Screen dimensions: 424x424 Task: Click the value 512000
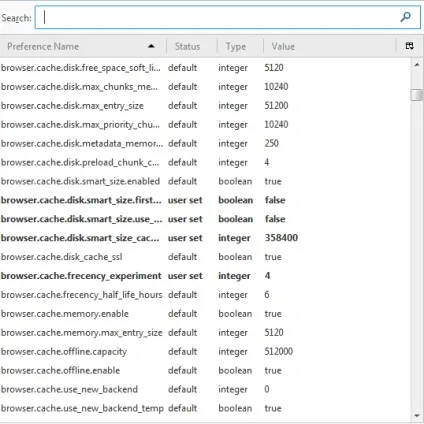(279, 351)
